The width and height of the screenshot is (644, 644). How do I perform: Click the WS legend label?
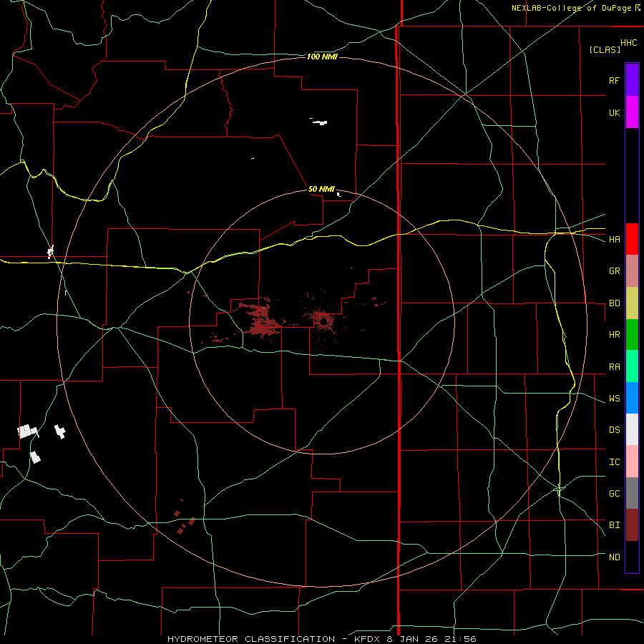point(614,399)
